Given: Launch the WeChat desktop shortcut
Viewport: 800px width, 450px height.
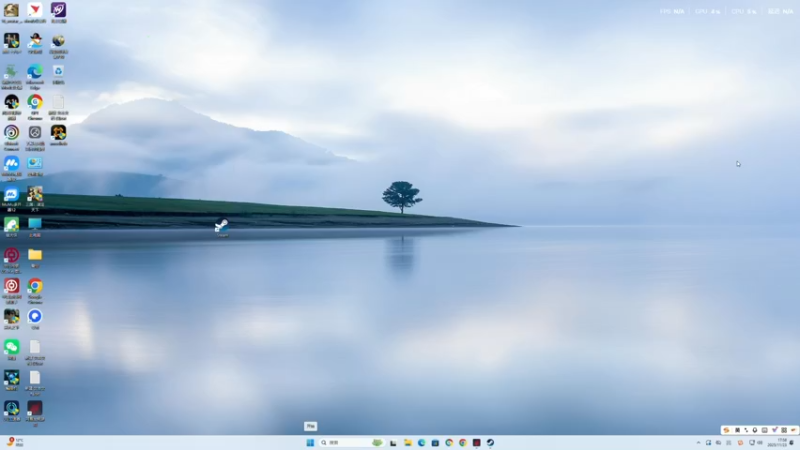Looking at the screenshot, I should coord(11,349).
